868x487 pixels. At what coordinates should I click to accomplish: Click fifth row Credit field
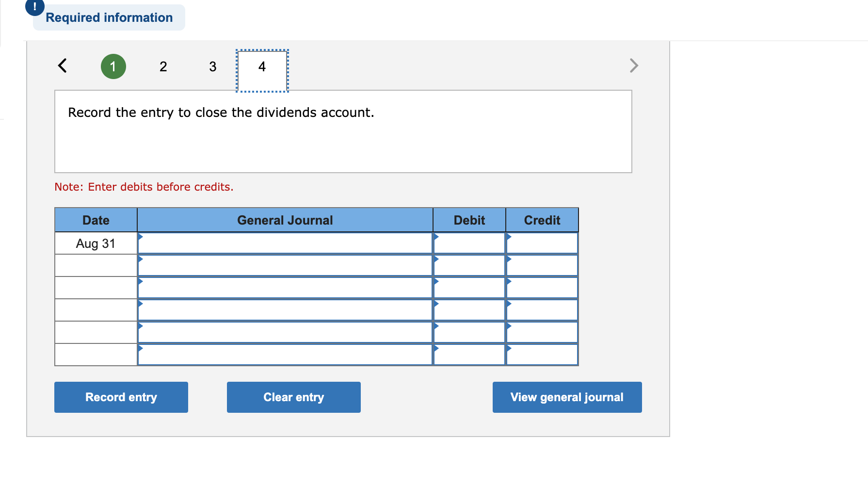point(542,332)
